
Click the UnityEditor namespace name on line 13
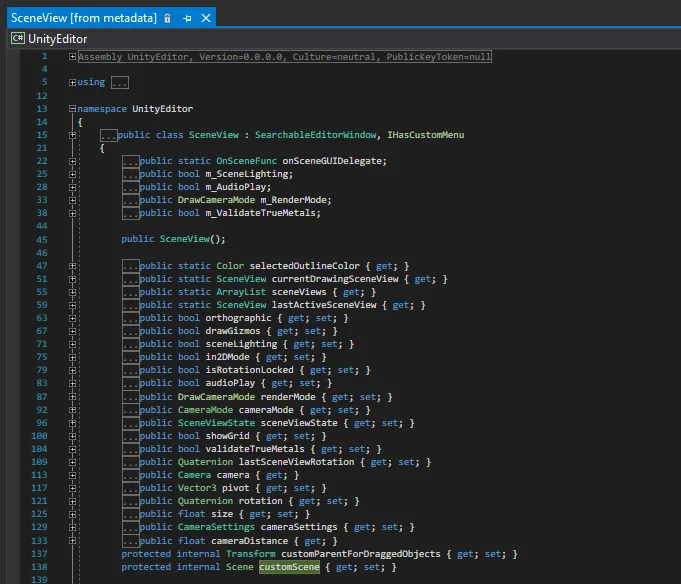pos(162,109)
